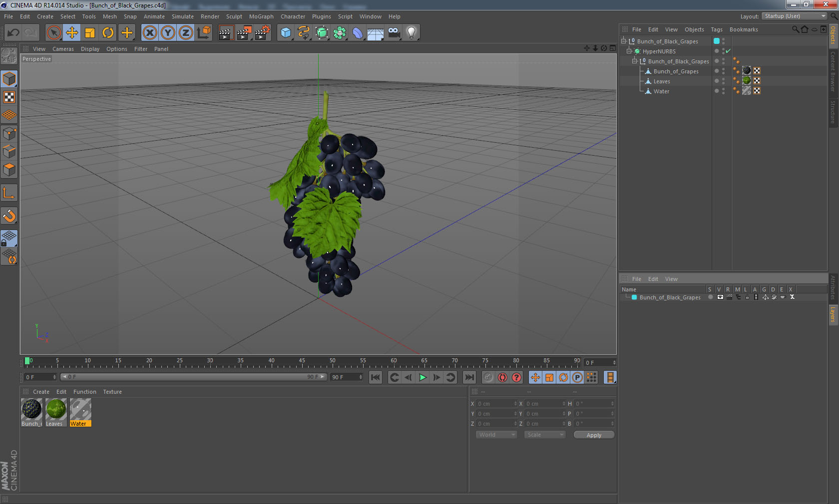839x504 pixels.
Task: Play the animation forward
Action: (422, 377)
